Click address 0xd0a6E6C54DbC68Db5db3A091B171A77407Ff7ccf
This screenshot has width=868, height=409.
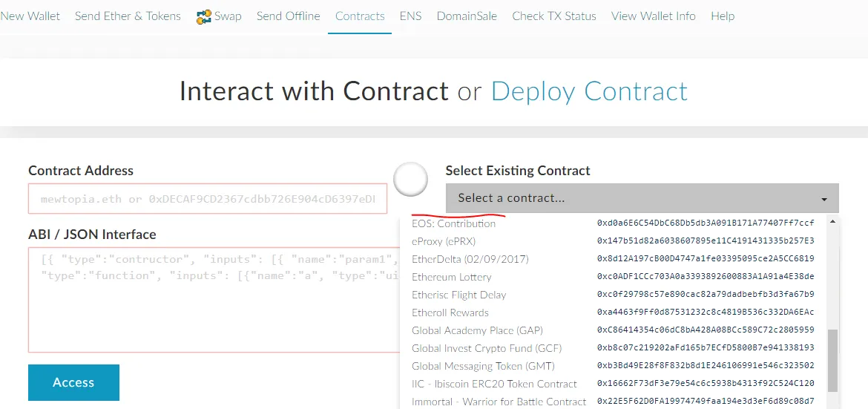pos(706,223)
